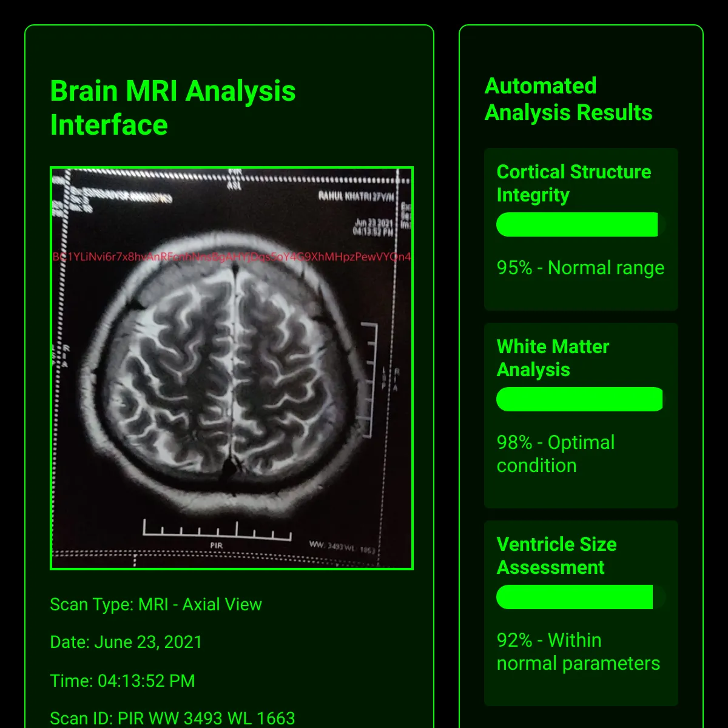The image size is (728, 728).
Task: Select the Scan Type MRI Axial View text
Action: 156,604
